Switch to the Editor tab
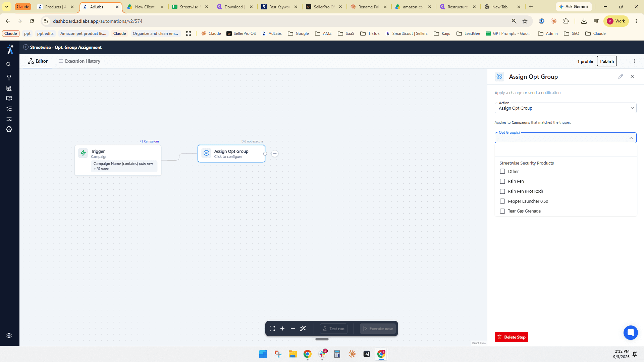The height and width of the screenshot is (362, 644). coord(38,61)
